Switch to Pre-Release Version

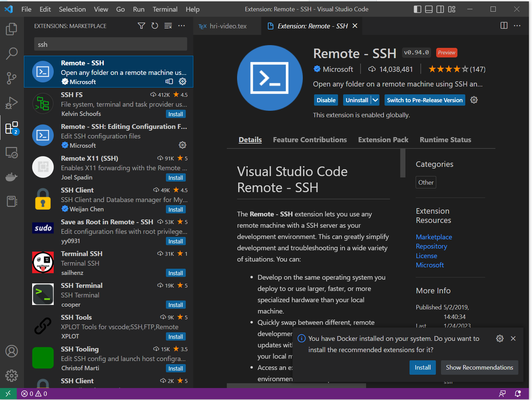tap(425, 100)
